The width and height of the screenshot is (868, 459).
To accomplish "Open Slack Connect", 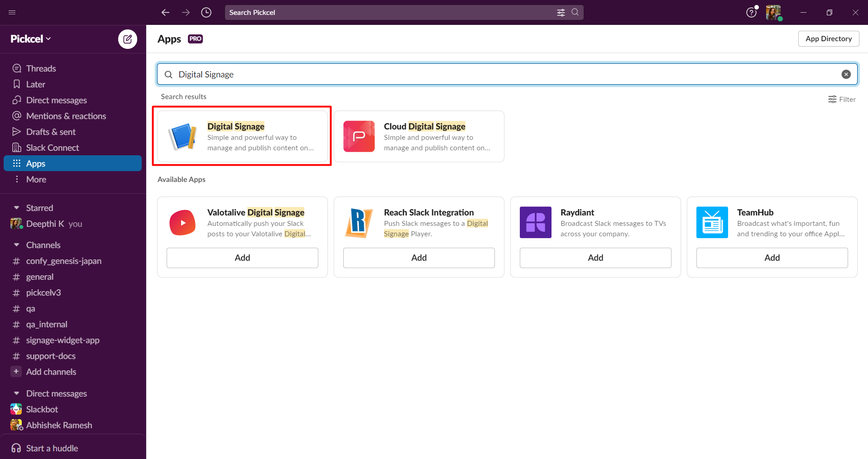I will point(72,148).
